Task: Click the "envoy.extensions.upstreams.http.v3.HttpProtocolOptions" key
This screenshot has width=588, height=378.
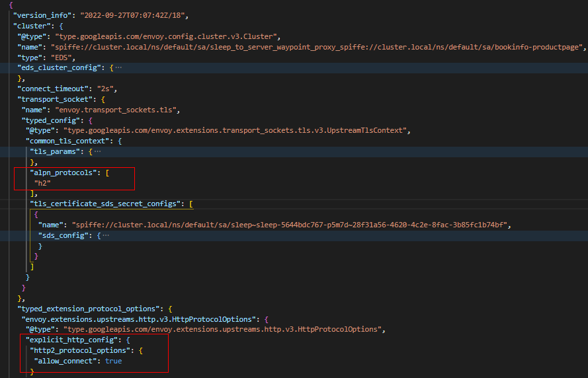Action: coord(139,319)
